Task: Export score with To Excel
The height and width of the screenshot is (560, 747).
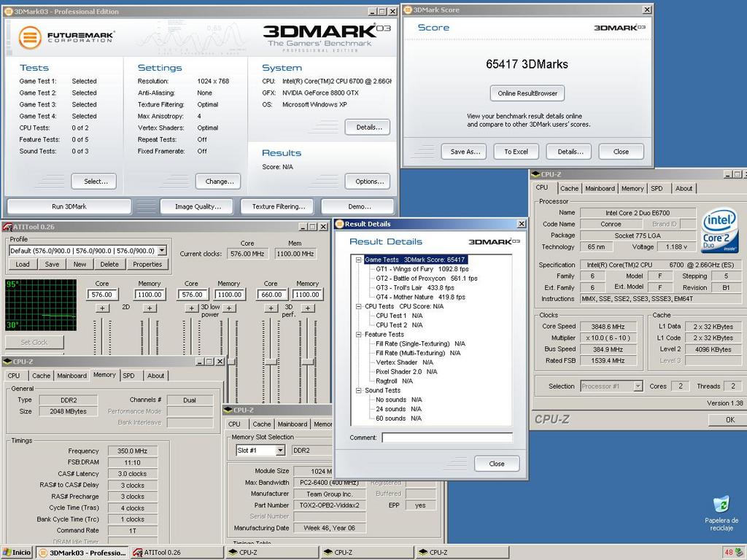Action: (516, 152)
